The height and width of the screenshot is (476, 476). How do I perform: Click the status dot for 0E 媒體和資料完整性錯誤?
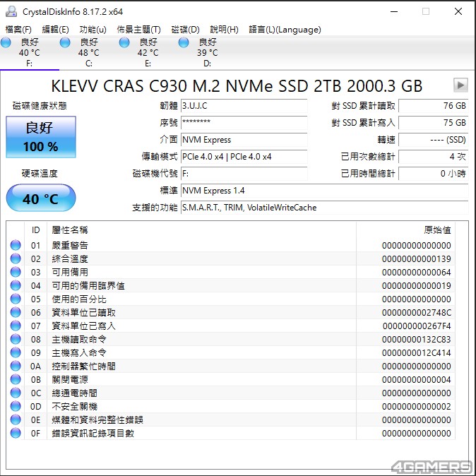click(x=16, y=420)
